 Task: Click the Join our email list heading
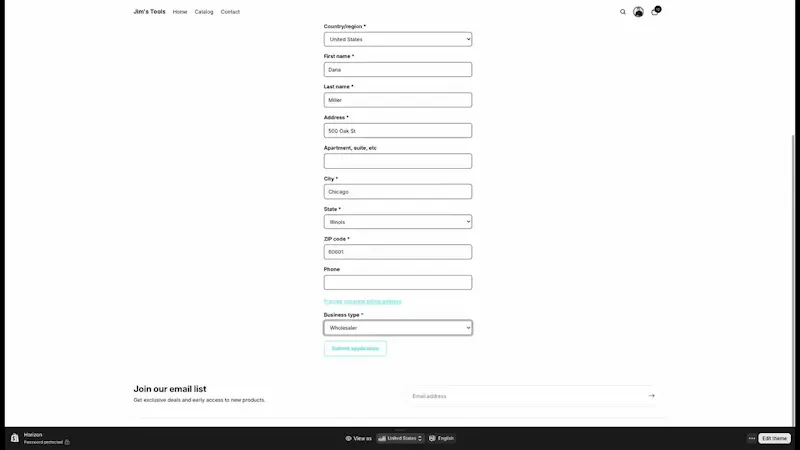click(x=170, y=389)
